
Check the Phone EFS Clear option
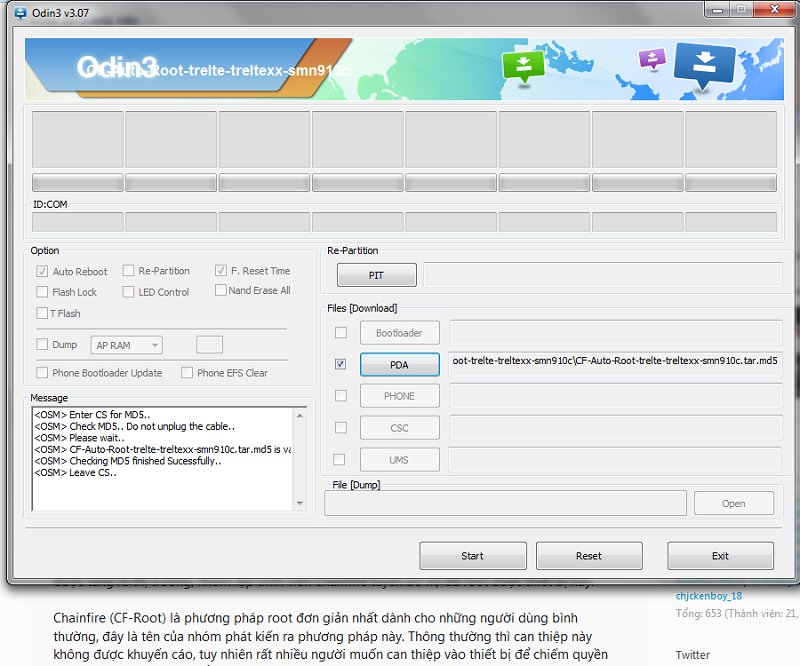coord(187,373)
